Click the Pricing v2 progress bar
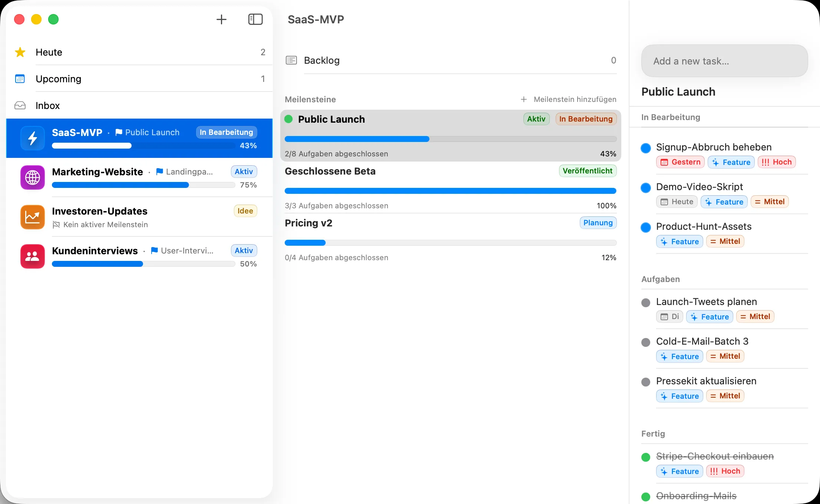 pos(450,243)
